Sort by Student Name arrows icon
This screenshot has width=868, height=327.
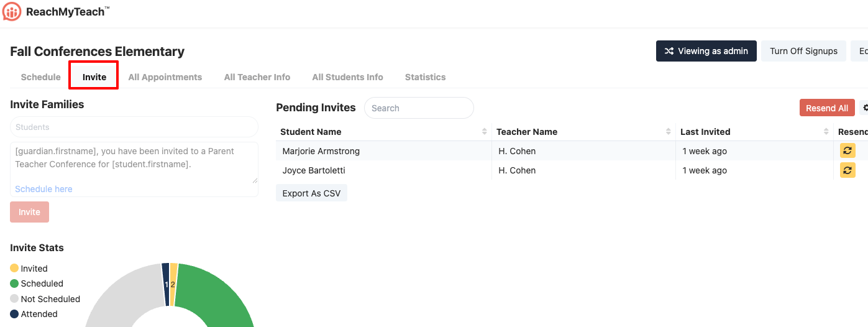[x=484, y=132]
